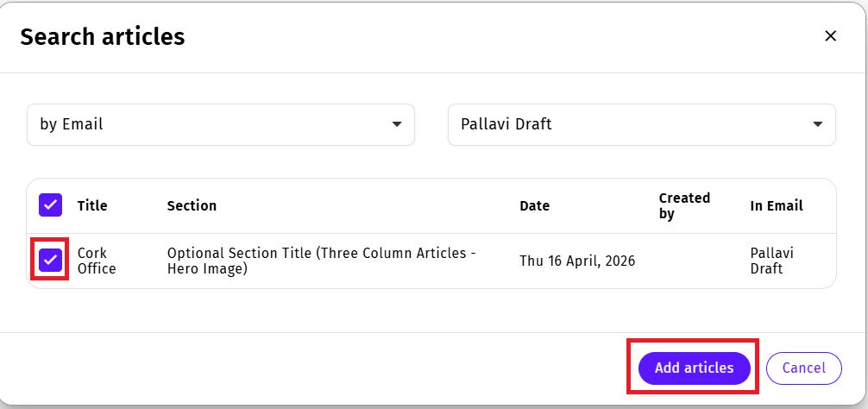The height and width of the screenshot is (409, 868).
Task: Select the 'Cork Office' article title
Action: coord(96,261)
